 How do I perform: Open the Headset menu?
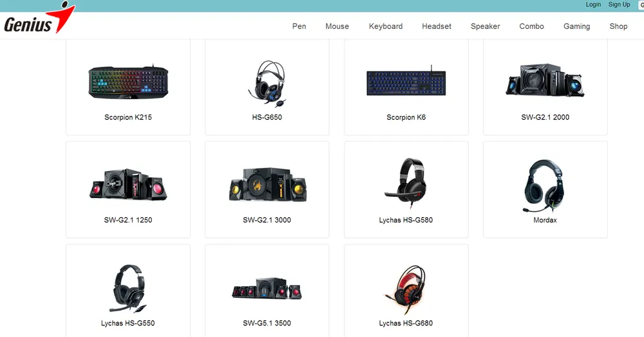pyautogui.click(x=437, y=26)
